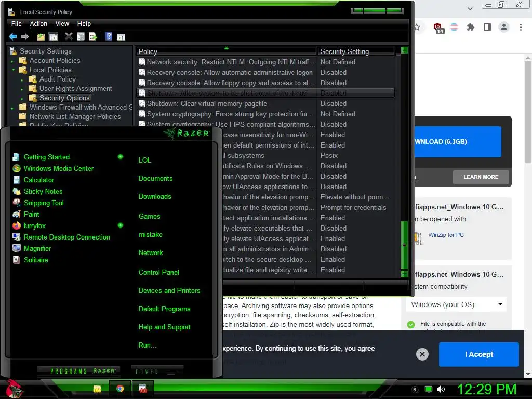Click extension icon with badge 14
The height and width of the screenshot is (399, 532).
pos(438,28)
